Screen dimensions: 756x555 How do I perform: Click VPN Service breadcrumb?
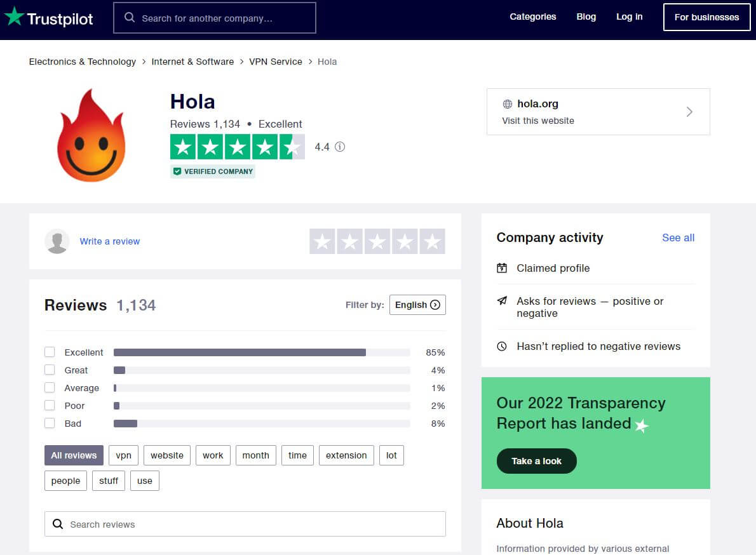point(276,62)
